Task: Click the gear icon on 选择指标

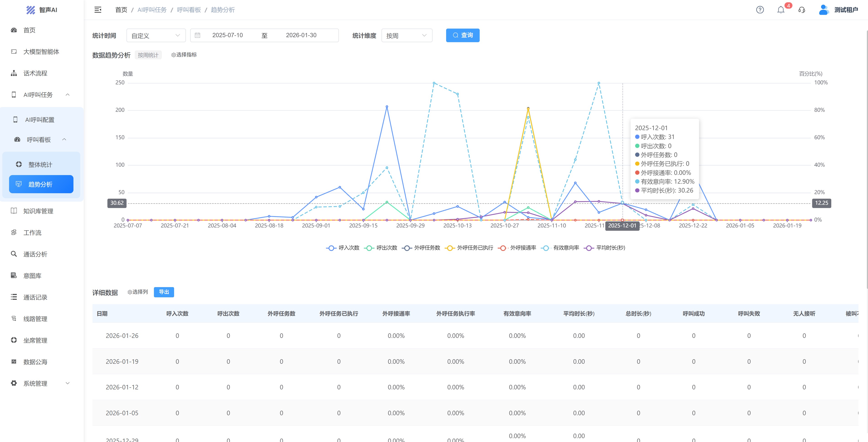Action: pyautogui.click(x=174, y=55)
